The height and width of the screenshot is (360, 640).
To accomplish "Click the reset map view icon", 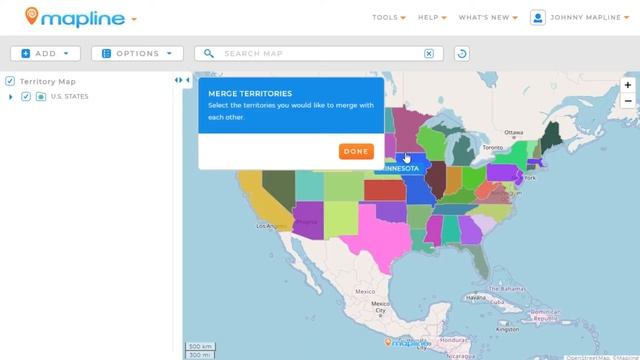I will click(462, 53).
